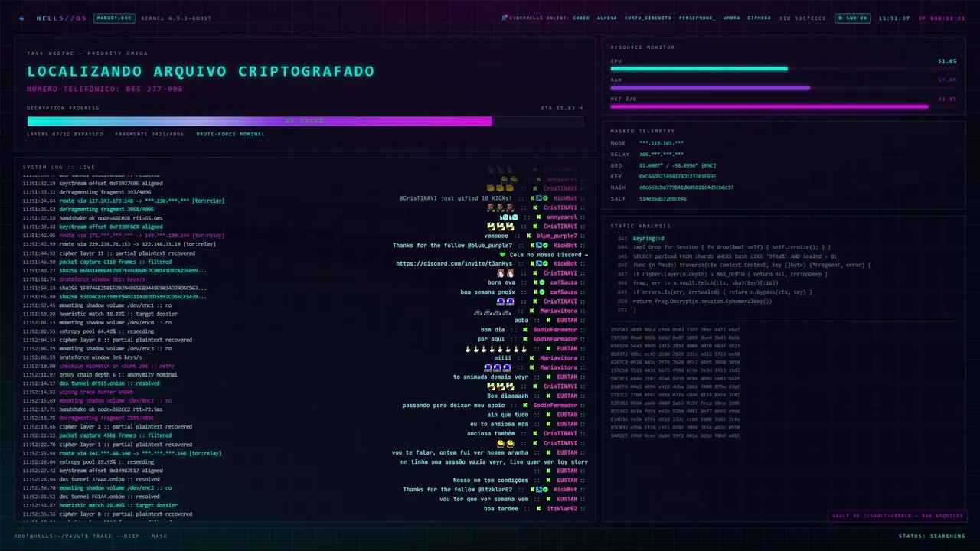
Task: Select CIPHERX in the online list
Action: (759, 18)
